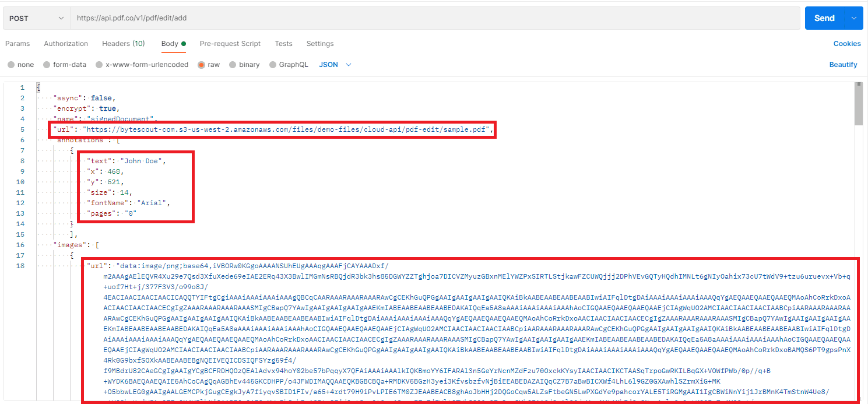Click the vertical scrollbar thumb in editor
Screen dimensions: 868x404
[x=858, y=108]
